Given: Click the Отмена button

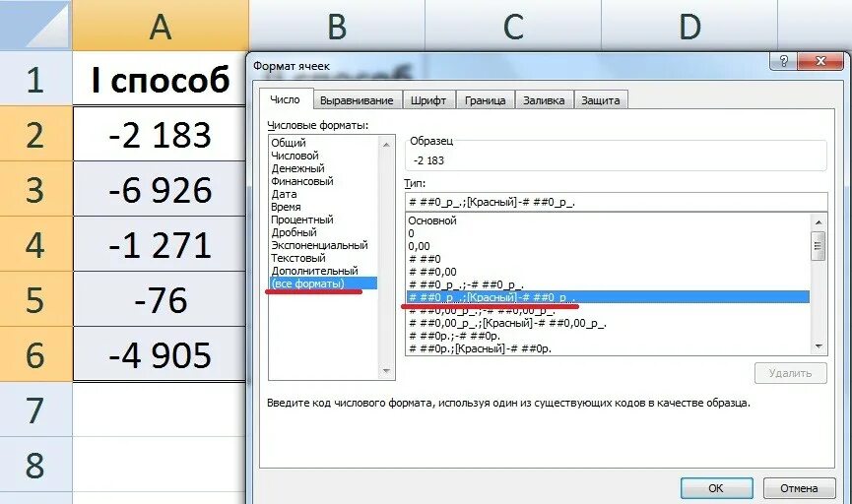Looking at the screenshot, I should 799,488.
